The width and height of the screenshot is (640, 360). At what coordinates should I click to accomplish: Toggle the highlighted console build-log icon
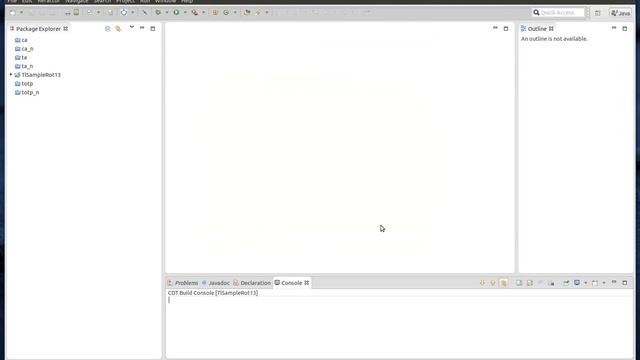tap(504, 283)
